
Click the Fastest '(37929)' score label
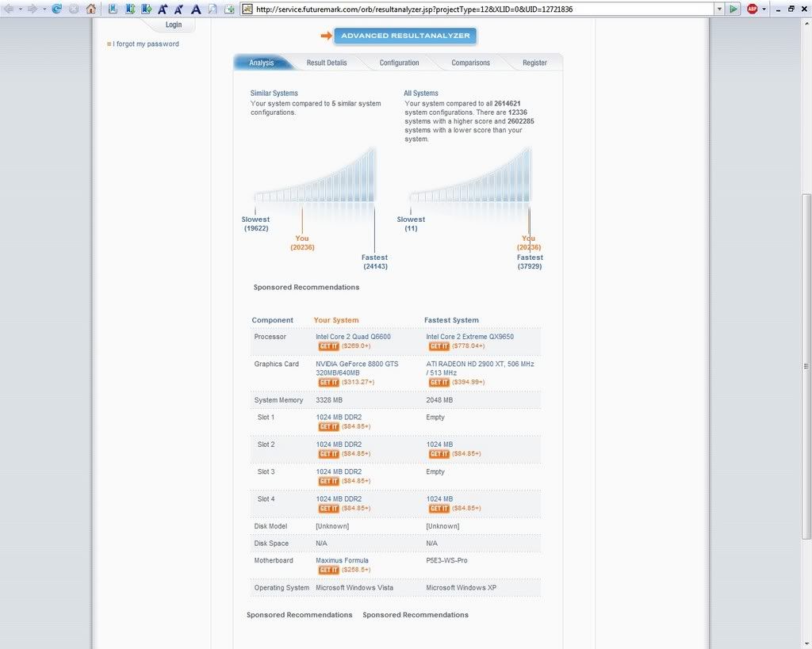[x=530, y=266]
